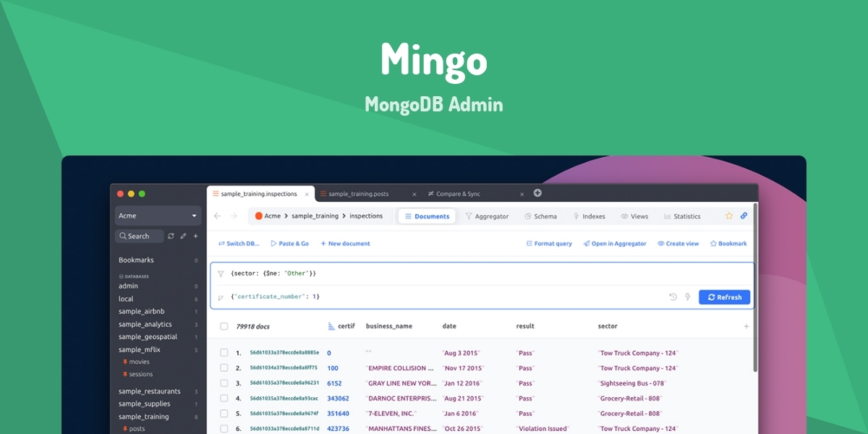The image size is (868, 434).
Task: Click the edit pencil icon in the sidebar
Action: point(182,236)
